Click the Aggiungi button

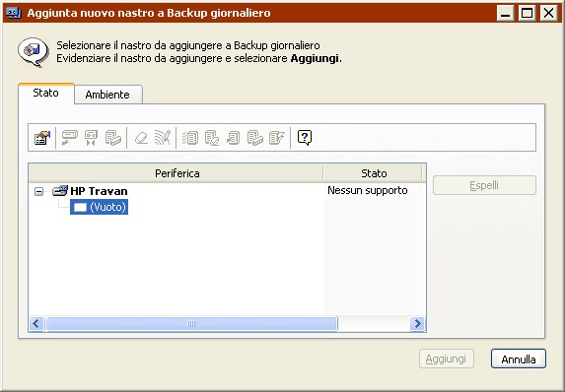click(x=446, y=359)
